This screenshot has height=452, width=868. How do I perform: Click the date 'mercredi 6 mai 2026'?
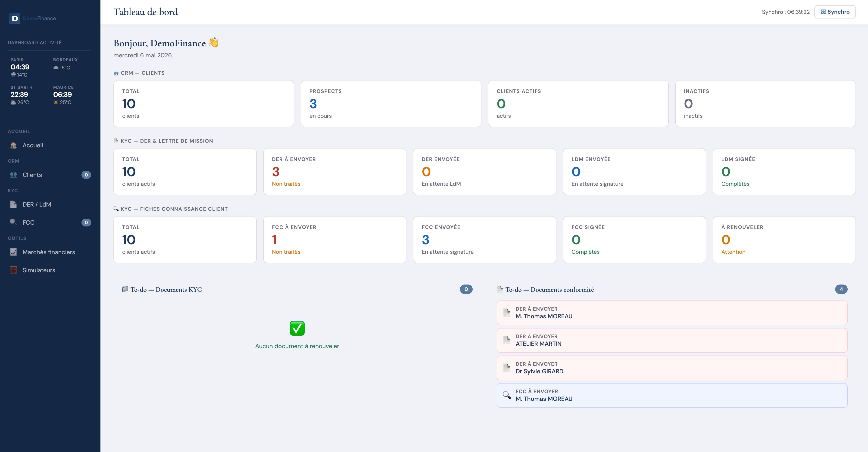[x=143, y=55]
